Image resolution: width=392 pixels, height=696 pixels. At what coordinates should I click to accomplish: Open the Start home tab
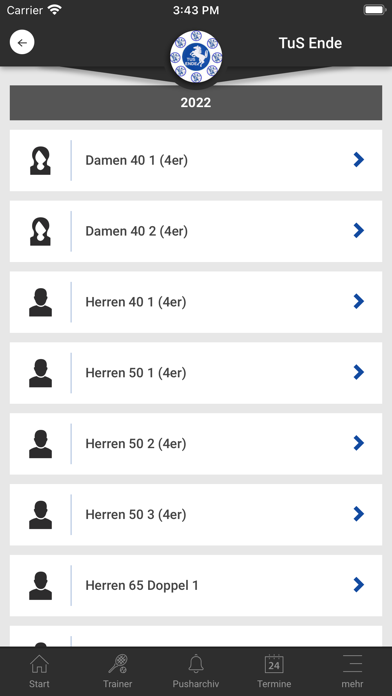coord(39,671)
